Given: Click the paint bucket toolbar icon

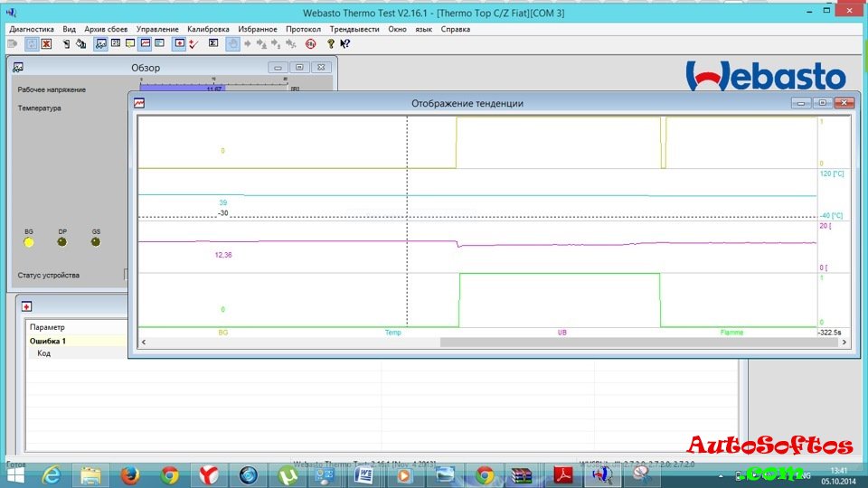Looking at the screenshot, I should (x=80, y=43).
